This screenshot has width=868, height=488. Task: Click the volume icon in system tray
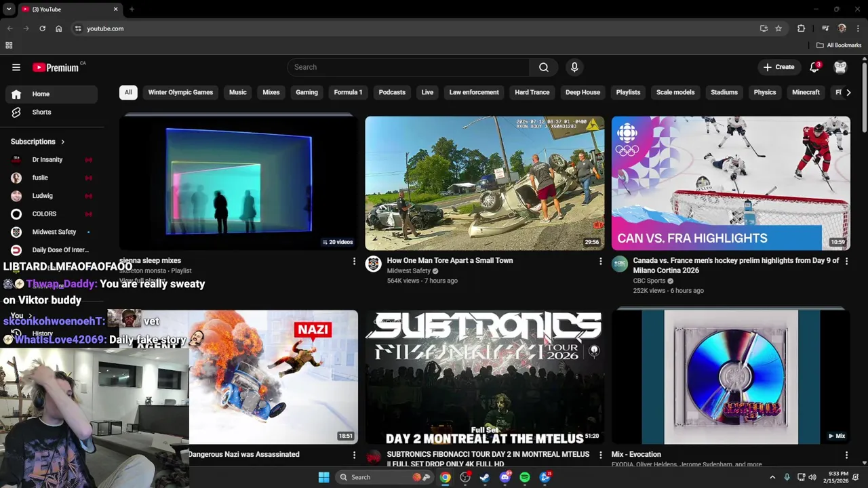tap(812, 477)
